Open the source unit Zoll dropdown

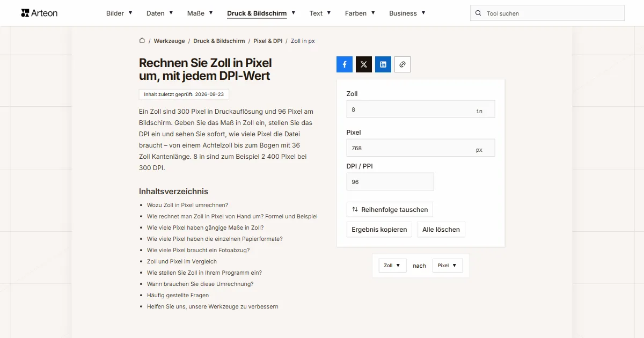[393, 266]
